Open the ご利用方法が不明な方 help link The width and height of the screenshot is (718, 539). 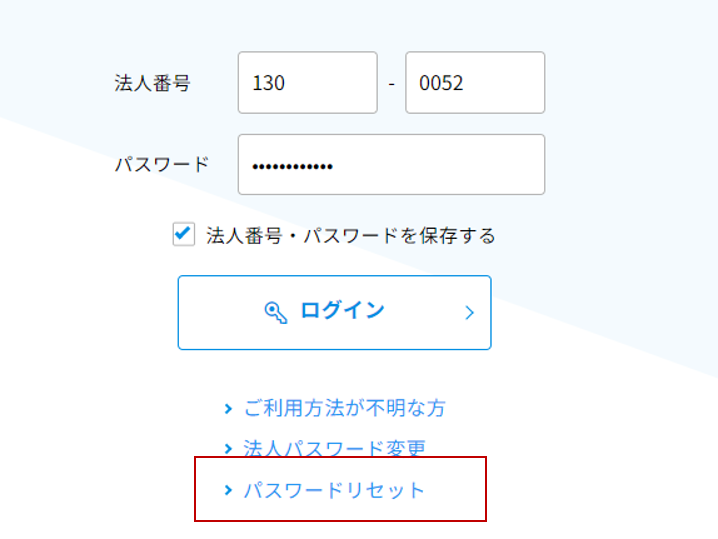(x=344, y=408)
